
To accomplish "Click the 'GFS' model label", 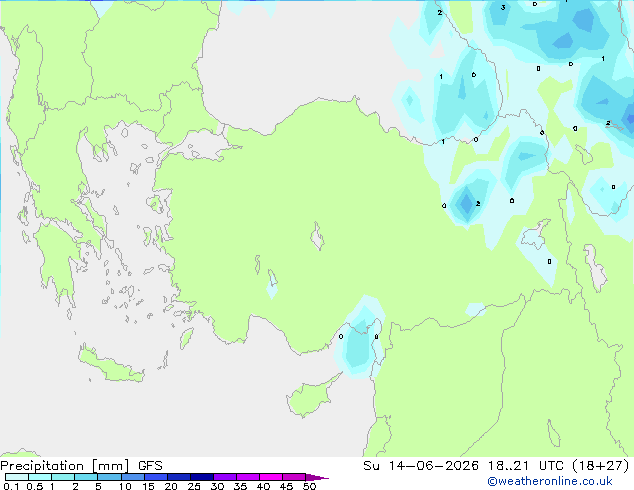I will 150,466.
